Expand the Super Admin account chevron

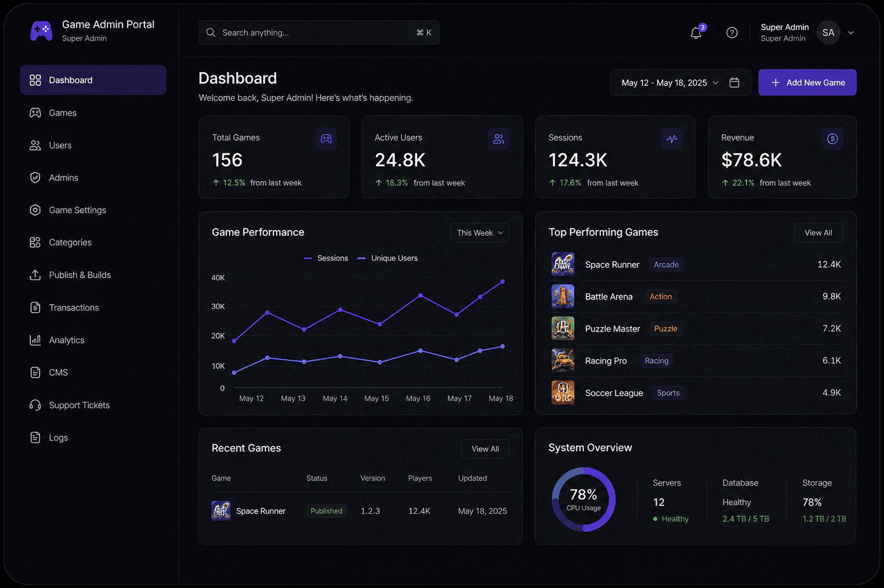[851, 33]
